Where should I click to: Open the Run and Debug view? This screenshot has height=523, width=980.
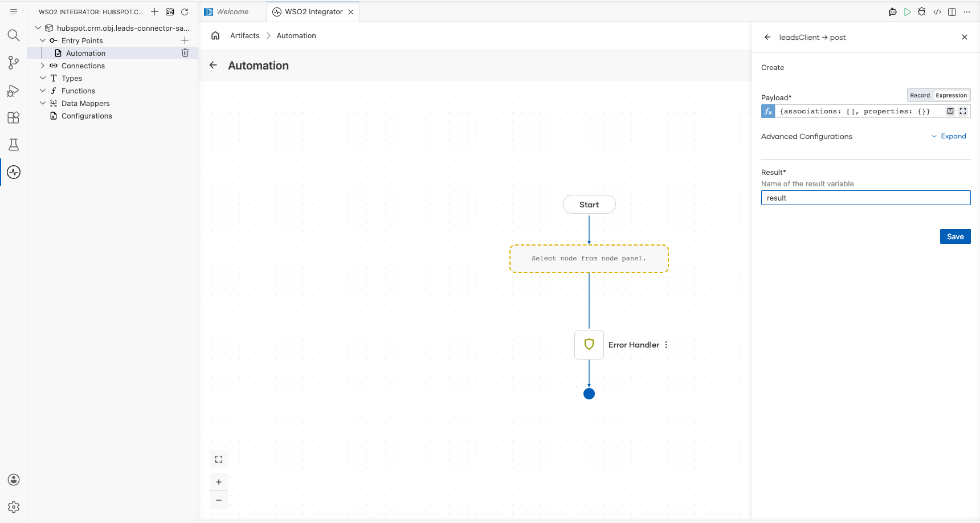coord(14,90)
